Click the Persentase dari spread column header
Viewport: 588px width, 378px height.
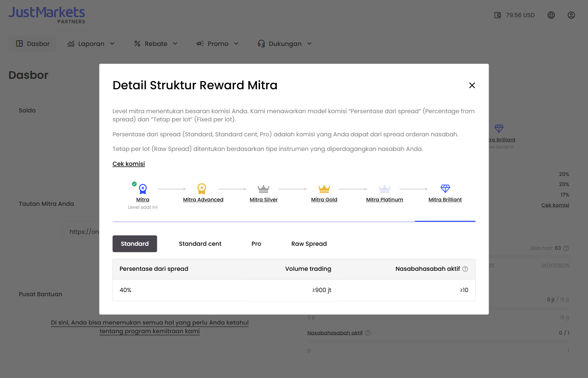pyautogui.click(x=154, y=269)
